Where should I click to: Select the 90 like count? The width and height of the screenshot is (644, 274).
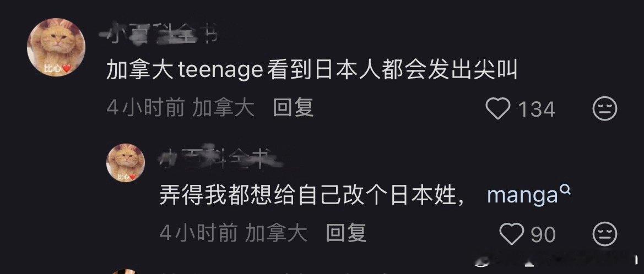[543, 234]
